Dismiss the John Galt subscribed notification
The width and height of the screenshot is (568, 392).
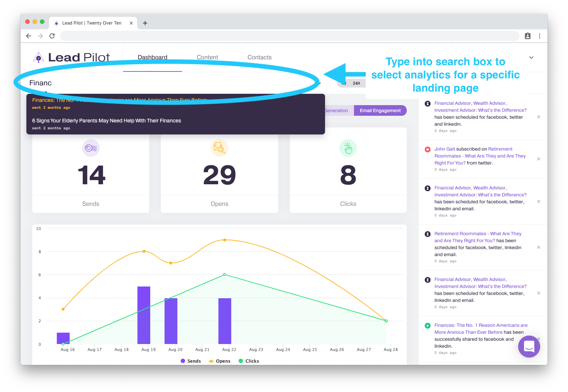coord(539,159)
